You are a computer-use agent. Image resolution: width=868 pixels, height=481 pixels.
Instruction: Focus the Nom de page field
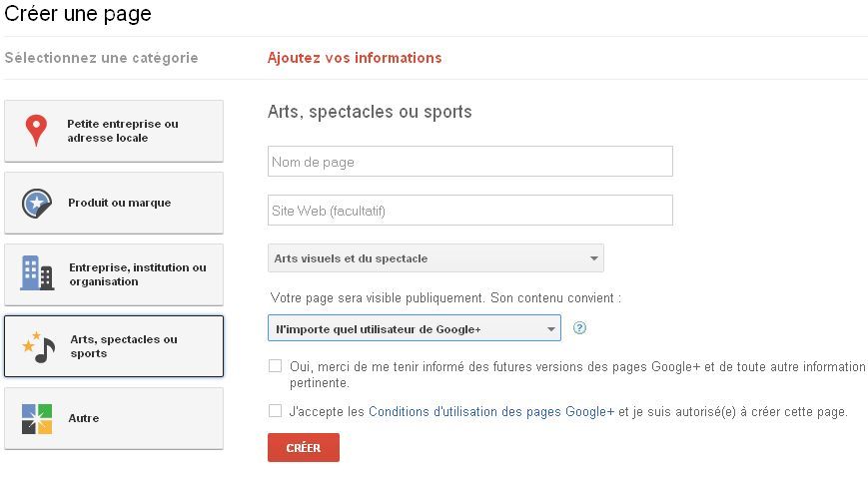point(470,162)
